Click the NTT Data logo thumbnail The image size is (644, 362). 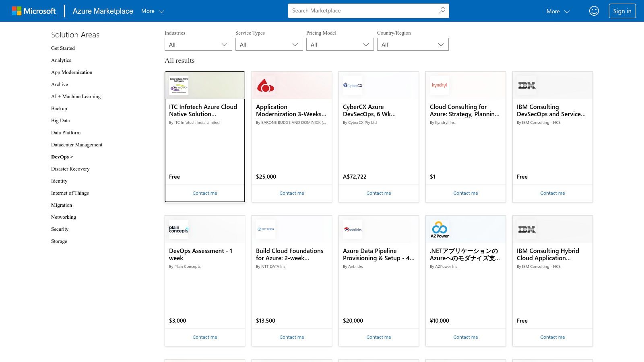[x=266, y=229]
